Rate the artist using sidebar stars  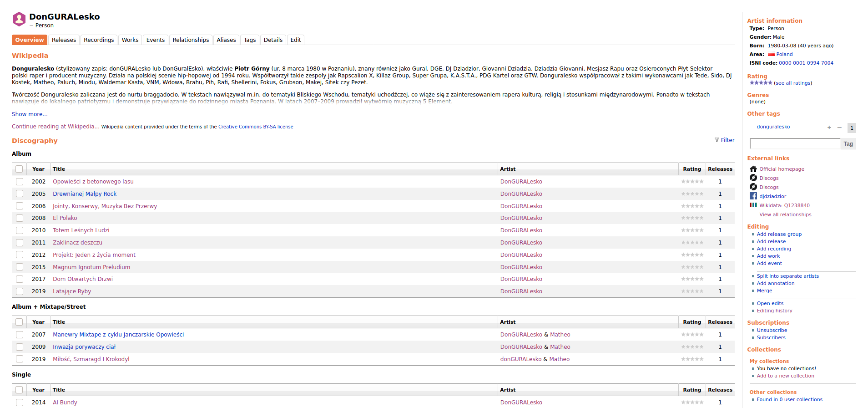click(761, 83)
